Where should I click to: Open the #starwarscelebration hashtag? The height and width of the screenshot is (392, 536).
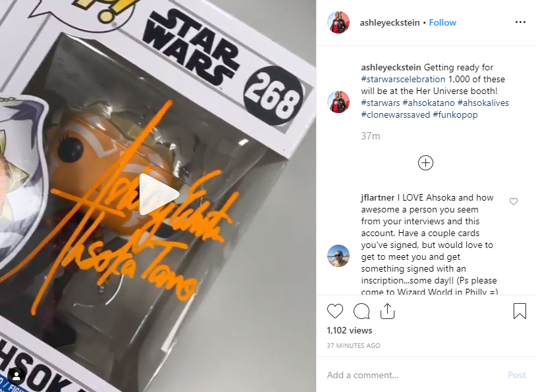(x=403, y=79)
